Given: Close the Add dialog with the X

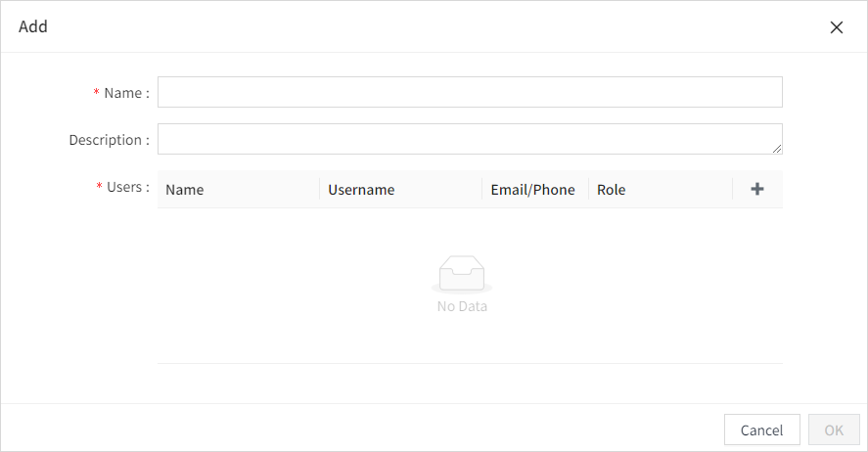Looking at the screenshot, I should (837, 27).
